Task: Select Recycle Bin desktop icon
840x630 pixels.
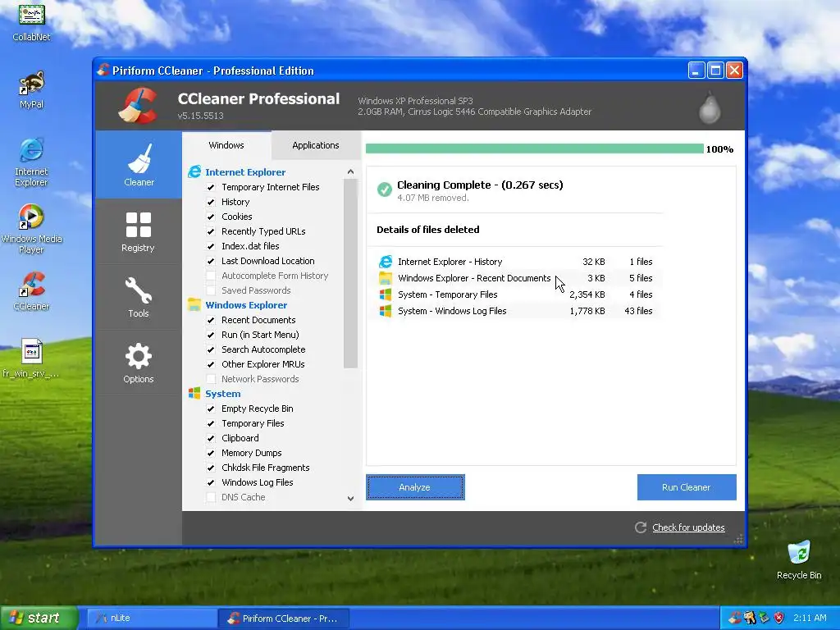Action: (799, 559)
